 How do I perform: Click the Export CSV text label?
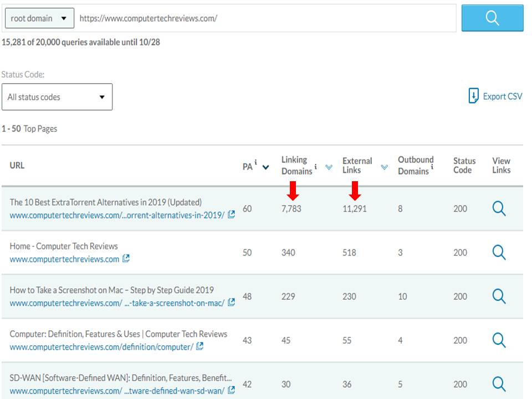point(502,96)
